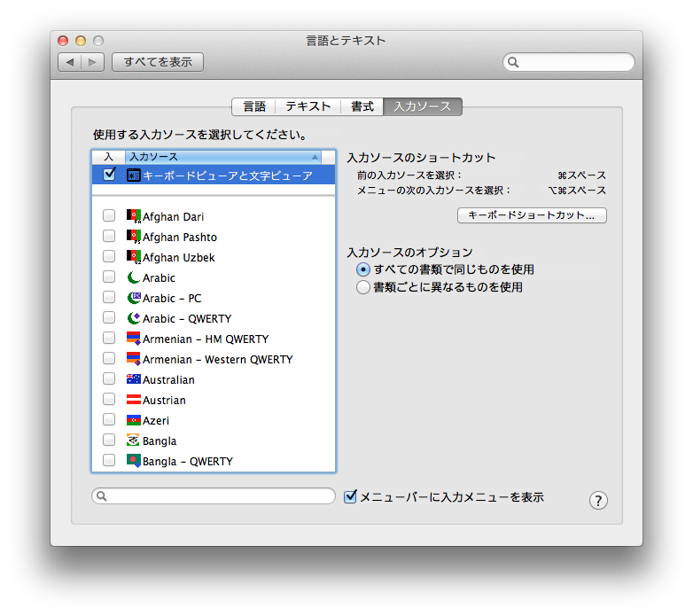This screenshot has height=616, width=693.
Task: Enable the Bangla checkbox
Action: (109, 440)
